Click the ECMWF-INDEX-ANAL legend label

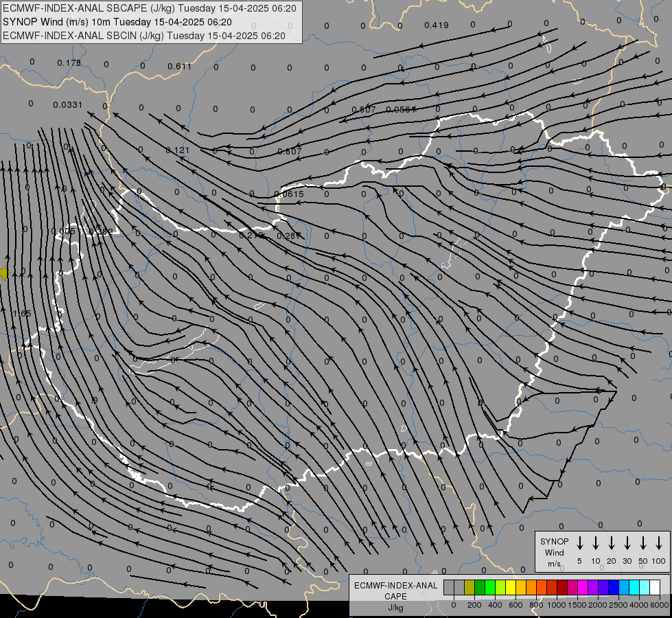(x=395, y=586)
